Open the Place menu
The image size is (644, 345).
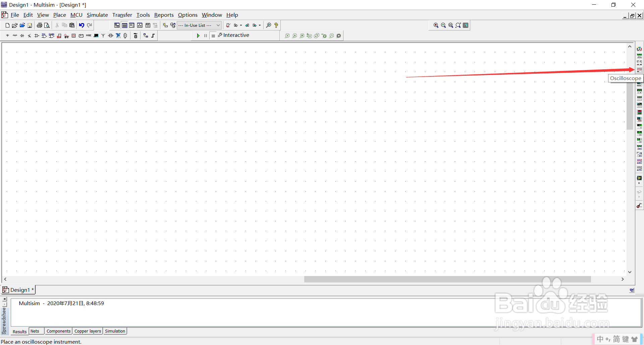click(x=59, y=15)
